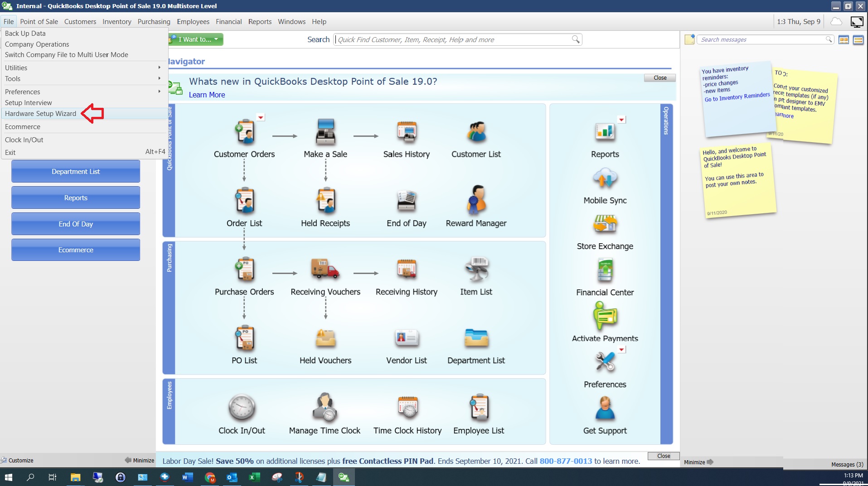Open the Employee List icon

click(x=479, y=407)
